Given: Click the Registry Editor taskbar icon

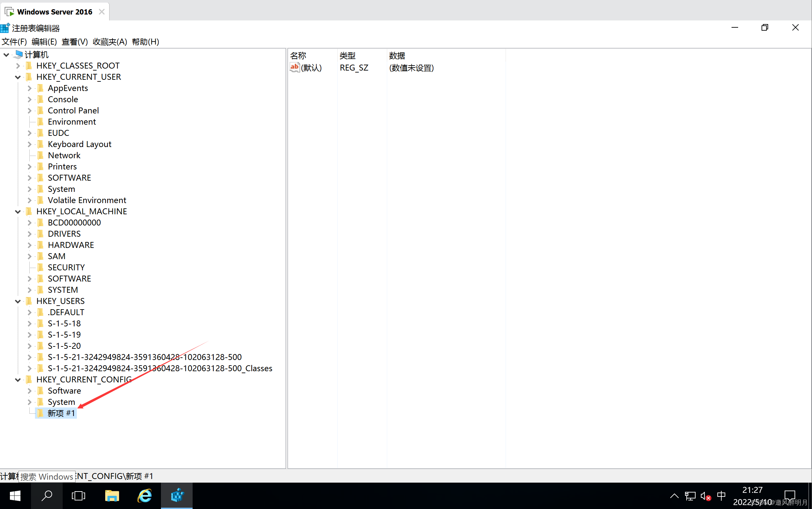Looking at the screenshot, I should (177, 495).
